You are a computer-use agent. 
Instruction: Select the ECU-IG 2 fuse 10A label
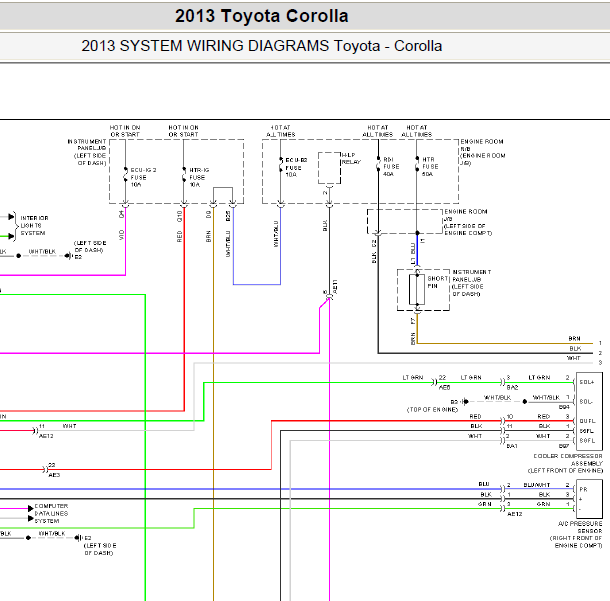point(143,177)
